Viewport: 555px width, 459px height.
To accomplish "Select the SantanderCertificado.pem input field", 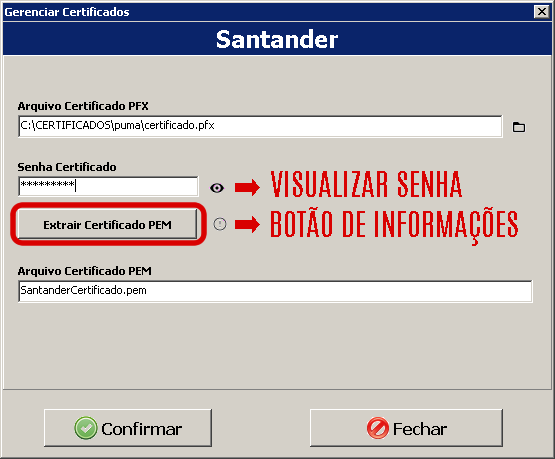I will [275, 291].
